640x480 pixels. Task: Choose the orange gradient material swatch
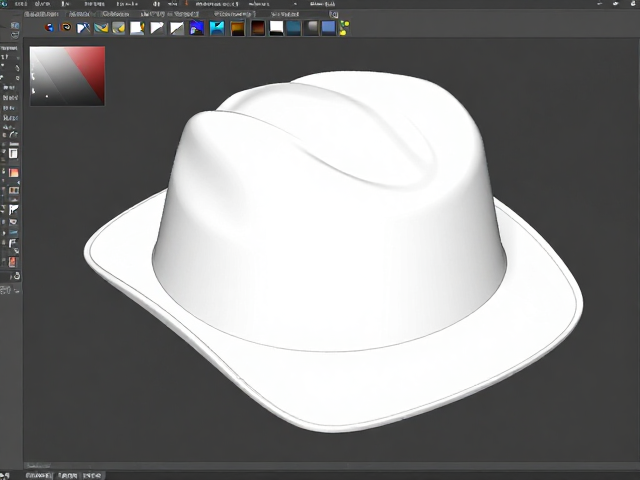click(238, 28)
